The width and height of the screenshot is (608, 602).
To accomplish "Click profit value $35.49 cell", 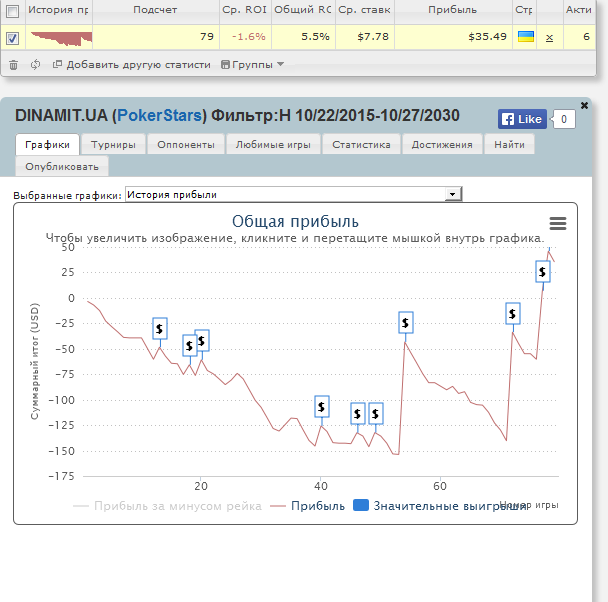I will 453,37.
